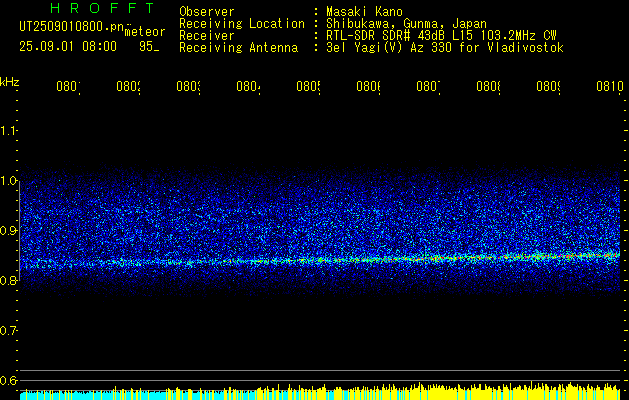Viewport: 629px width, 400px height.
Task: Click the 1.0 kHz axis label
Action: (8, 181)
